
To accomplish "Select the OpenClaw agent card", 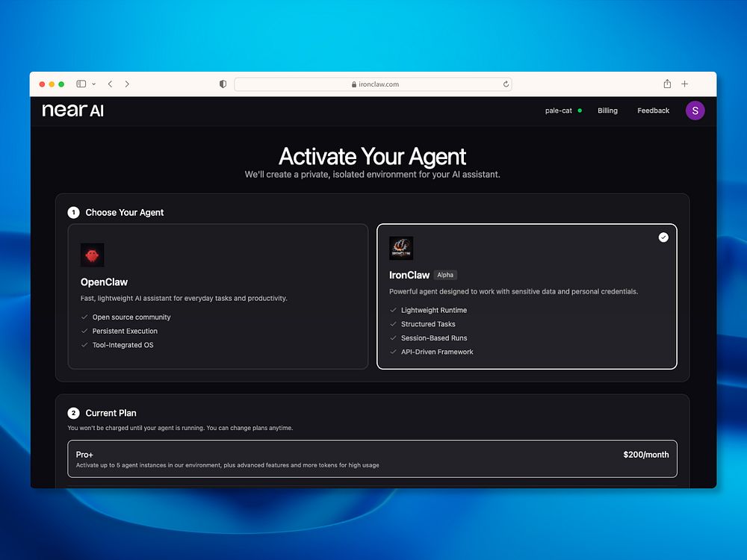I will tap(217, 296).
